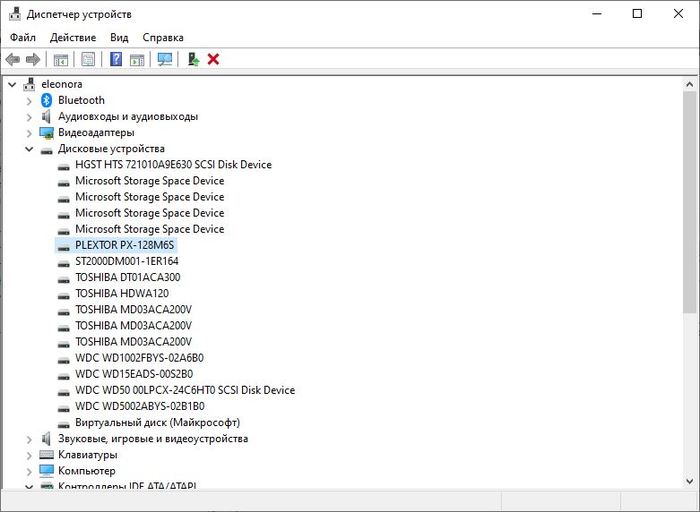Click the blue Help question mark icon
This screenshot has width=700, height=512.
click(116, 60)
